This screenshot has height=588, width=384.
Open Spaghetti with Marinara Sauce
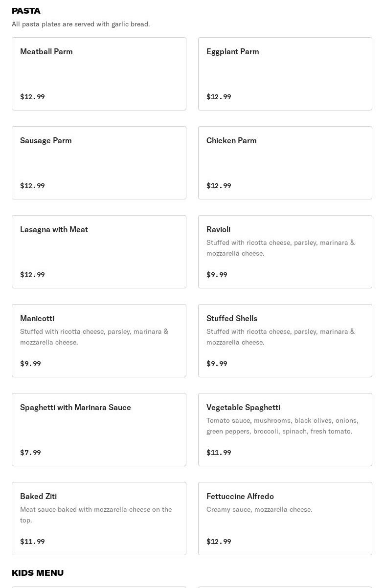(99, 430)
